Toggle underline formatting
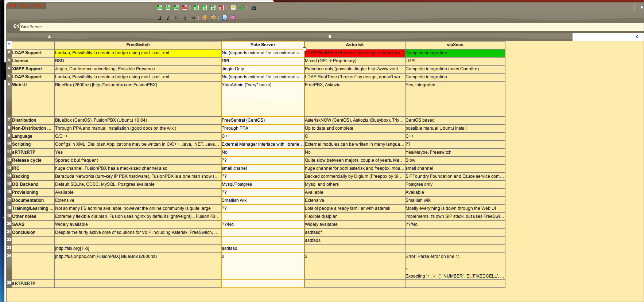Viewport: 644px width, 302px height. (x=176, y=18)
